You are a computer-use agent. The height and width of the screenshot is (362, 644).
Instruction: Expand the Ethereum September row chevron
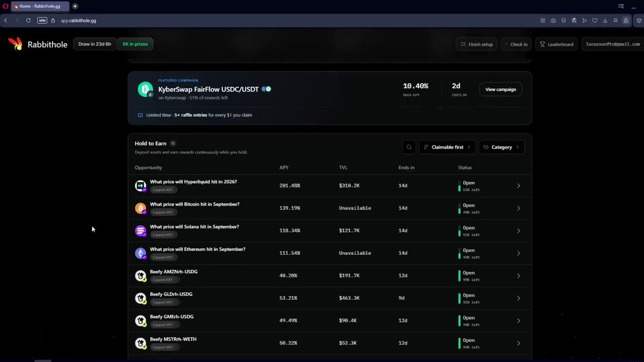tap(518, 254)
